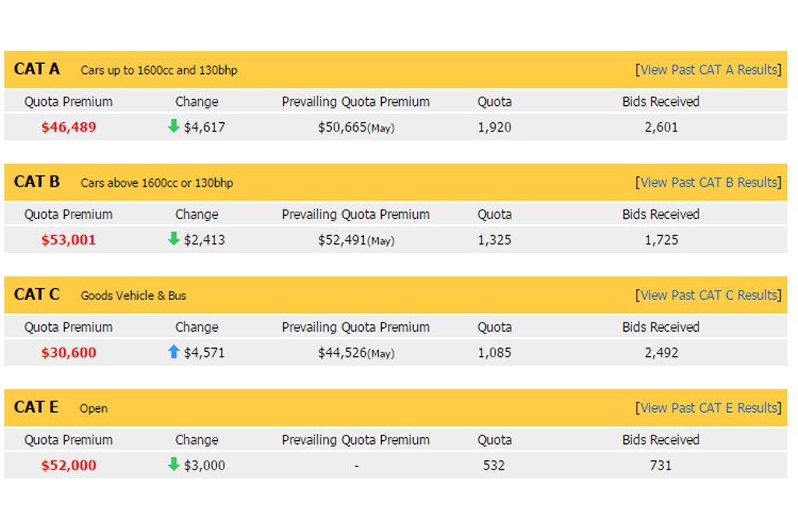Open View Past CAT B Results link
This screenshot has width=798, height=532.
click(x=708, y=182)
